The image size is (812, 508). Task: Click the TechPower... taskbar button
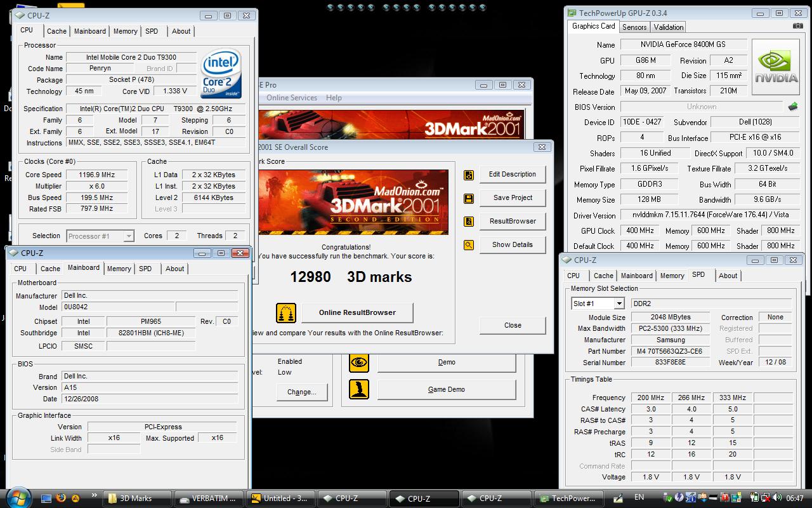[568, 498]
